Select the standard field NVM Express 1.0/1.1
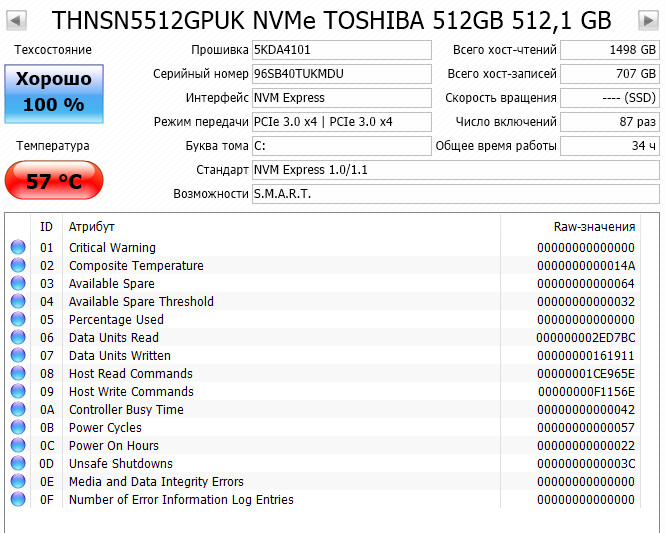The width and height of the screenshot is (666, 533). point(456,170)
